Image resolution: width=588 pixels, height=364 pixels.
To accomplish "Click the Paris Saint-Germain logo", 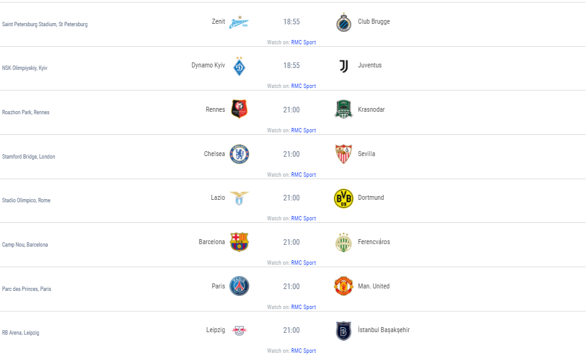I will point(239,286).
